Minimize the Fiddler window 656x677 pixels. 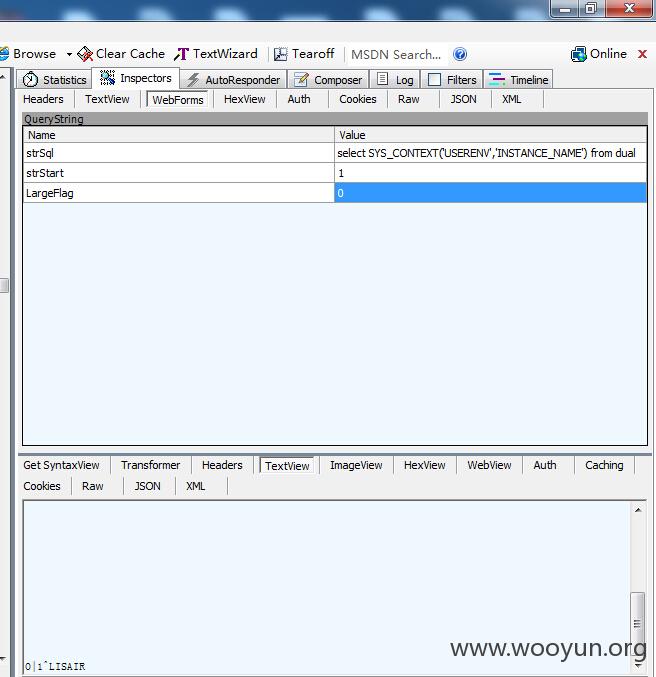(565, 9)
